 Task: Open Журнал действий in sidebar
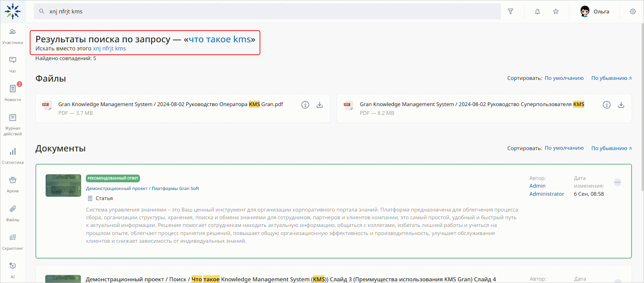13,125
